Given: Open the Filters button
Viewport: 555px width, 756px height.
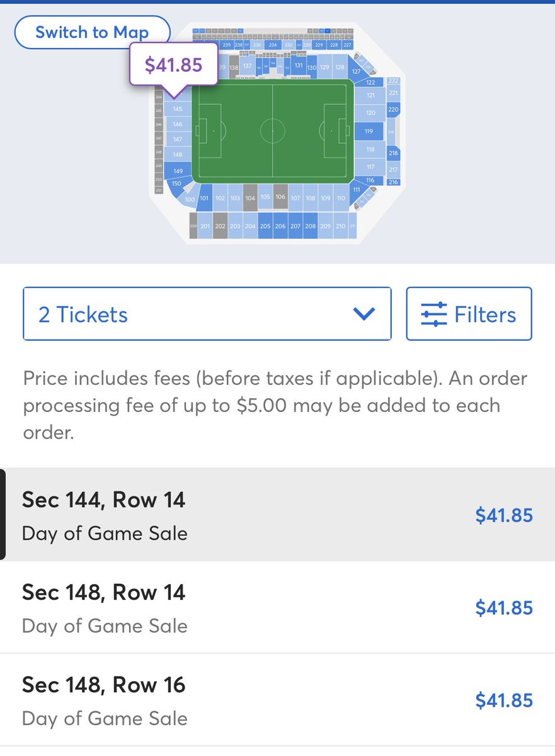Looking at the screenshot, I should (469, 314).
